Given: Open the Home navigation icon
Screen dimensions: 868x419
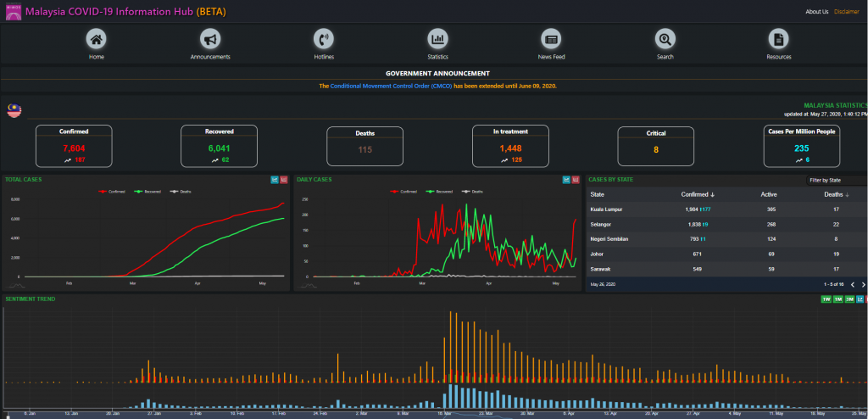Looking at the screenshot, I should [x=97, y=39].
